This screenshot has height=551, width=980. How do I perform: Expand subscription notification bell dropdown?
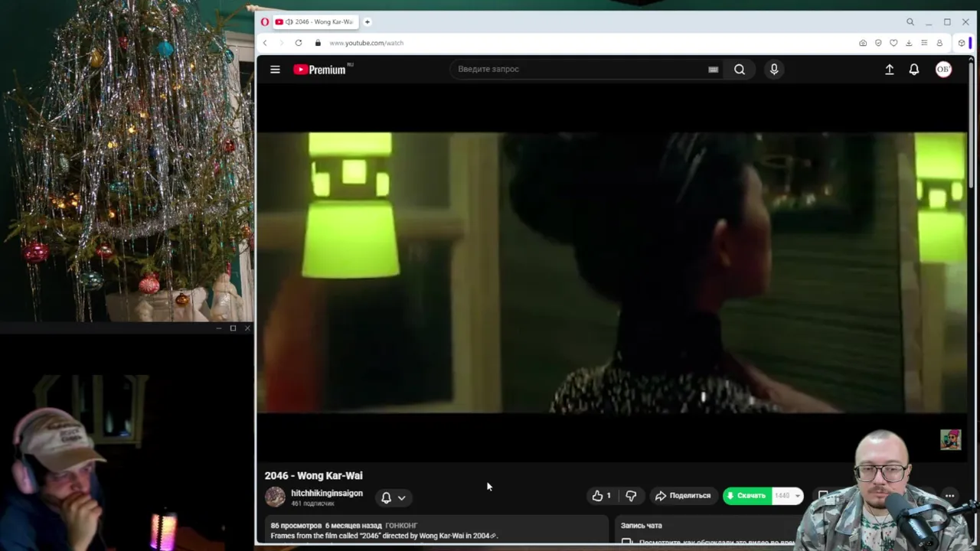pos(393,497)
